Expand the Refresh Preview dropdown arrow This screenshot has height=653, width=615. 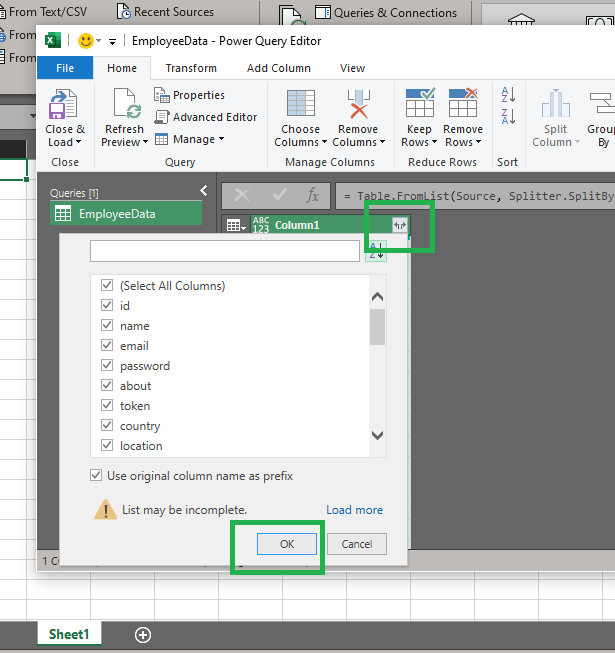pyautogui.click(x=145, y=142)
